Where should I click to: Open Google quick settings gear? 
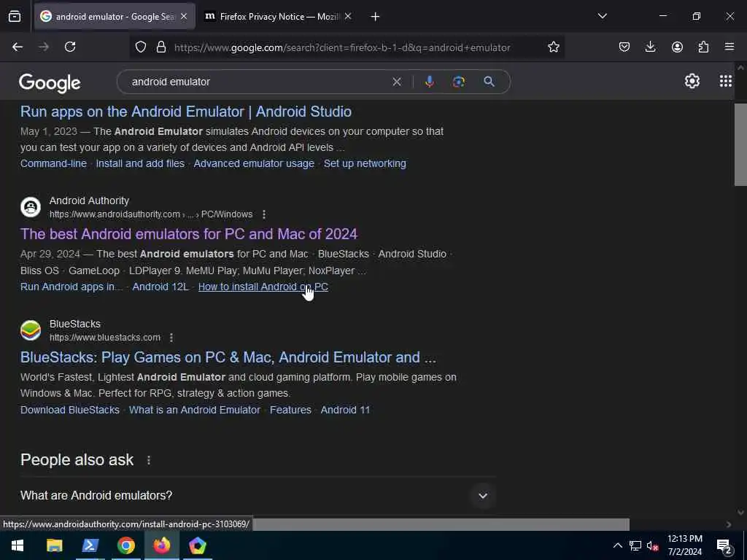692,82
